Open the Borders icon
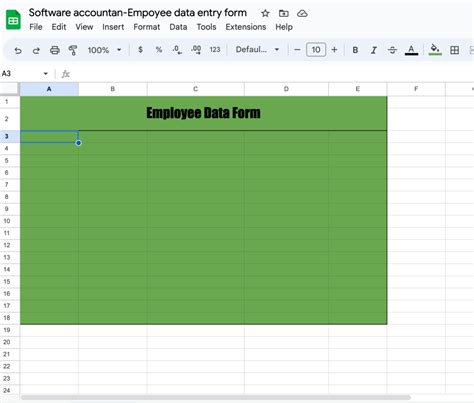This screenshot has width=474, height=403. coord(454,50)
